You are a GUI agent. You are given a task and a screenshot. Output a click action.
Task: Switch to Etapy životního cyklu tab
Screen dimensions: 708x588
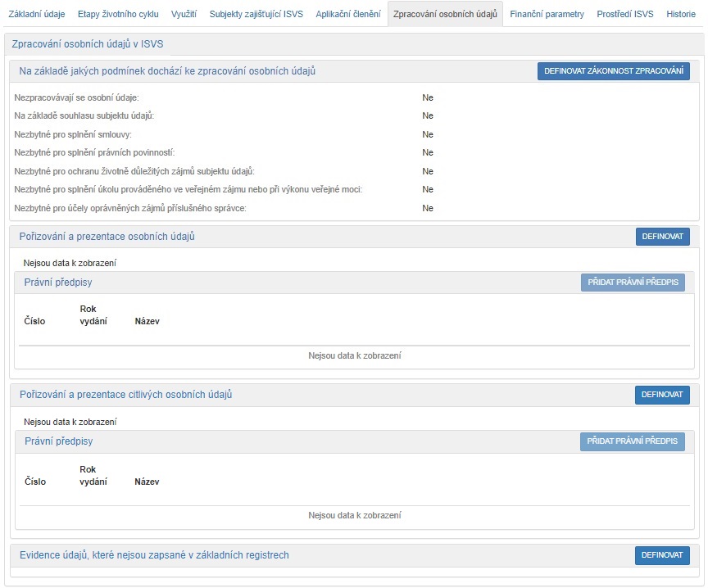tap(118, 15)
